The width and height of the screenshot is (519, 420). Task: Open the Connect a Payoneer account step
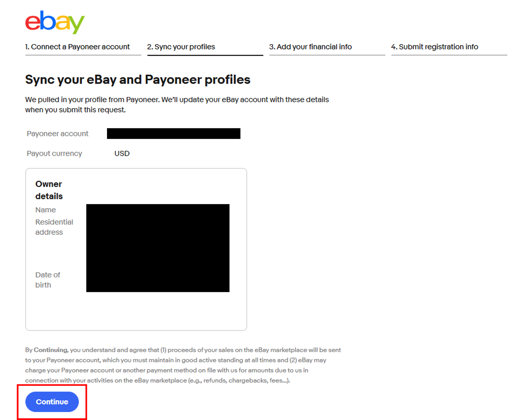click(x=78, y=47)
